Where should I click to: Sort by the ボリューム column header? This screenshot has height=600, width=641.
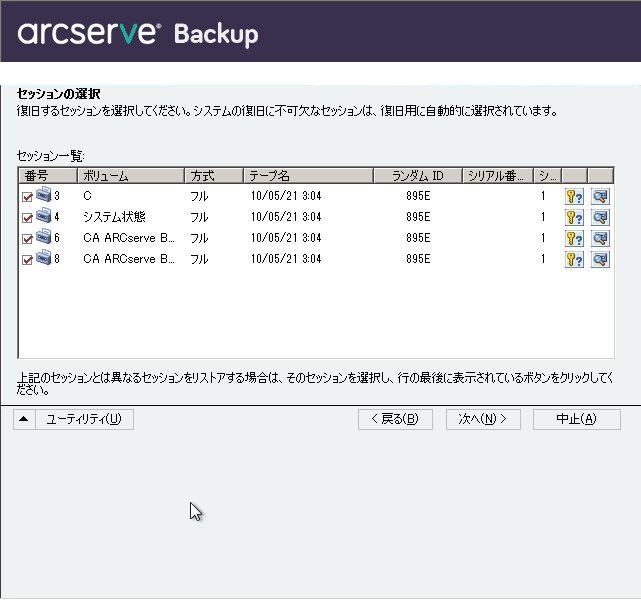coord(131,176)
